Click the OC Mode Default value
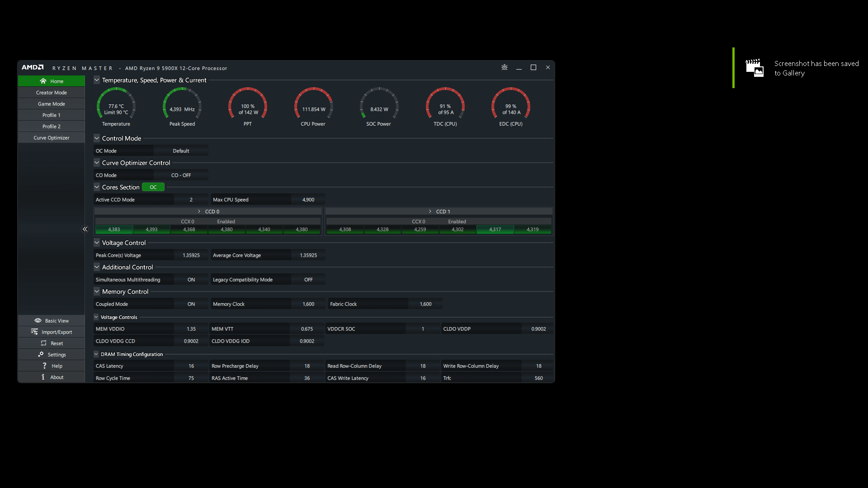This screenshot has width=868, height=488. point(181,151)
